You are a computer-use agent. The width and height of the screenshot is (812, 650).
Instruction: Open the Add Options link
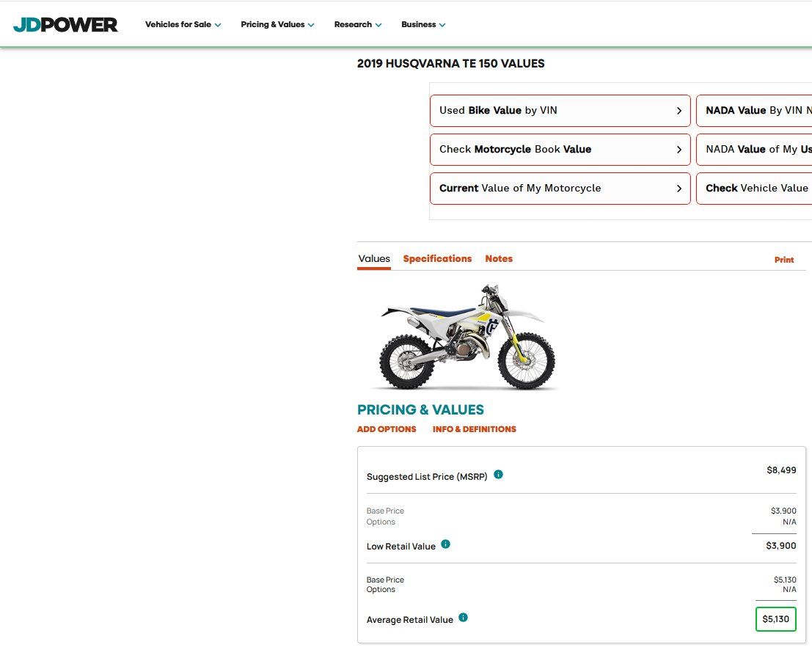(387, 429)
